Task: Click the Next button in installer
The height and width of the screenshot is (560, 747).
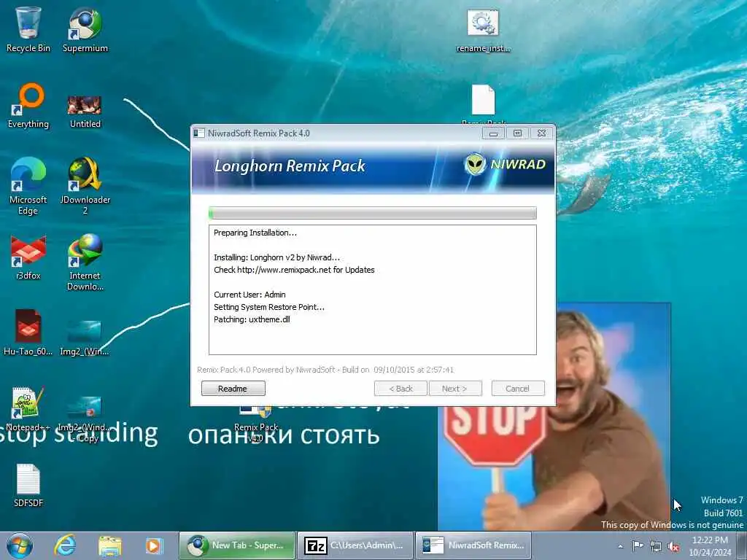Action: pyautogui.click(x=455, y=389)
